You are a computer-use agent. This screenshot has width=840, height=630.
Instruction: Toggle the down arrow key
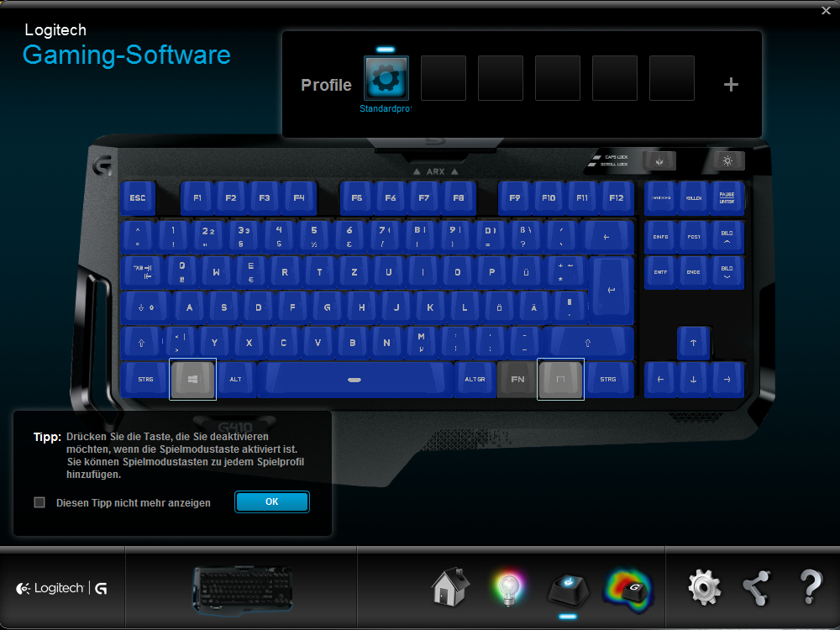[x=693, y=380]
